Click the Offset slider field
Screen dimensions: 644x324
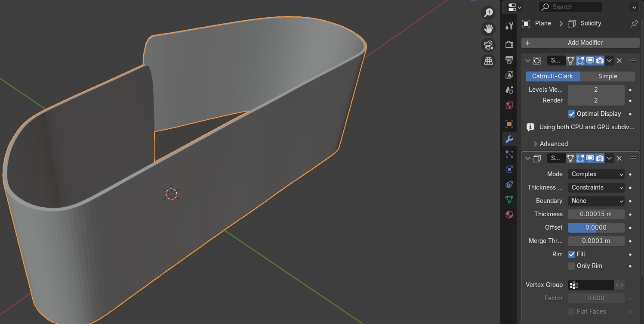coord(596,227)
